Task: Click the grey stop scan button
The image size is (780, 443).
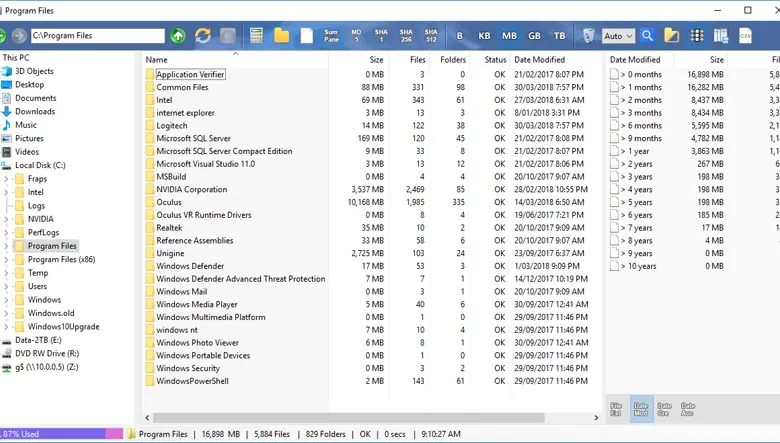Action: click(x=228, y=35)
